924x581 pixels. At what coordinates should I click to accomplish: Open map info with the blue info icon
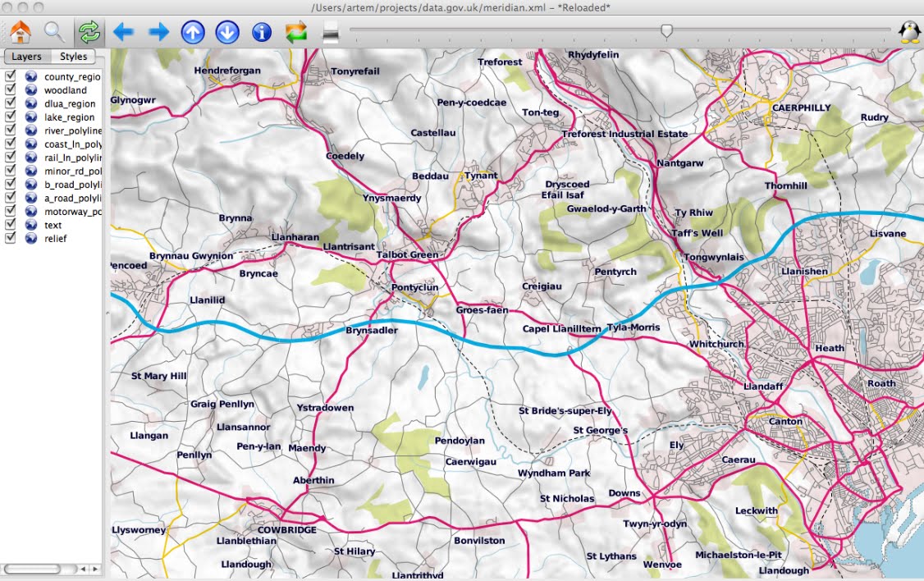[261, 33]
